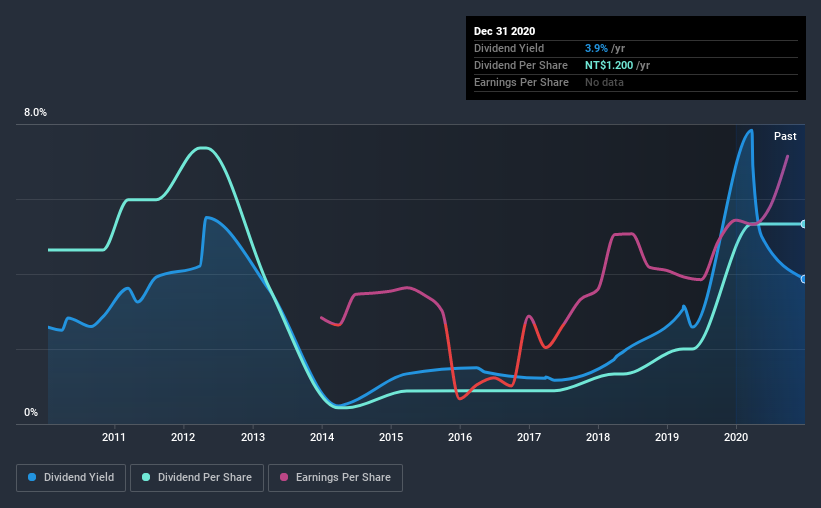The image size is (821, 508).
Task: Select the 2016 x-axis label
Action: pyautogui.click(x=460, y=437)
